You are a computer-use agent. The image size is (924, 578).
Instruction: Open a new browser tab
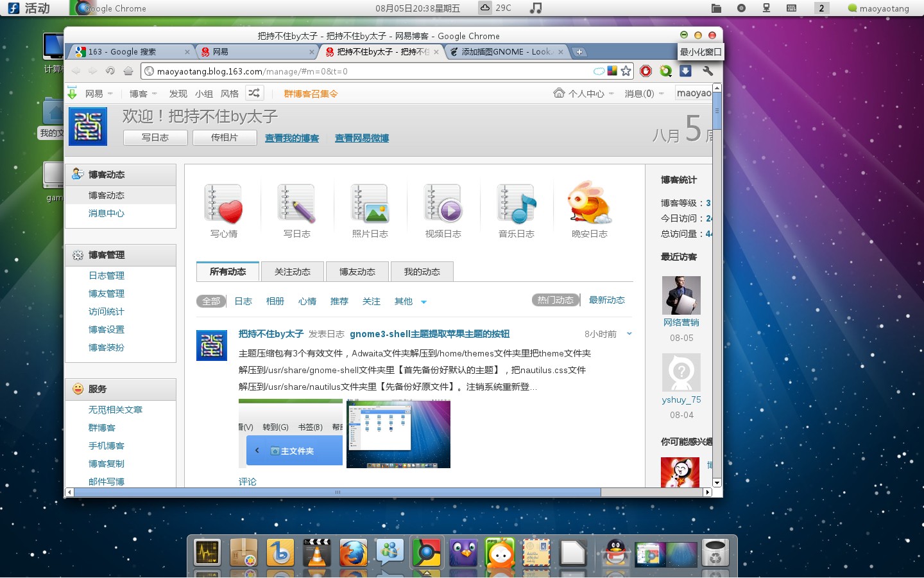point(579,52)
